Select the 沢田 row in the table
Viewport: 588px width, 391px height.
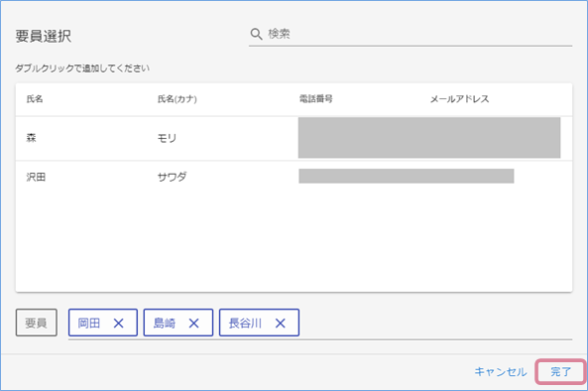(294, 177)
